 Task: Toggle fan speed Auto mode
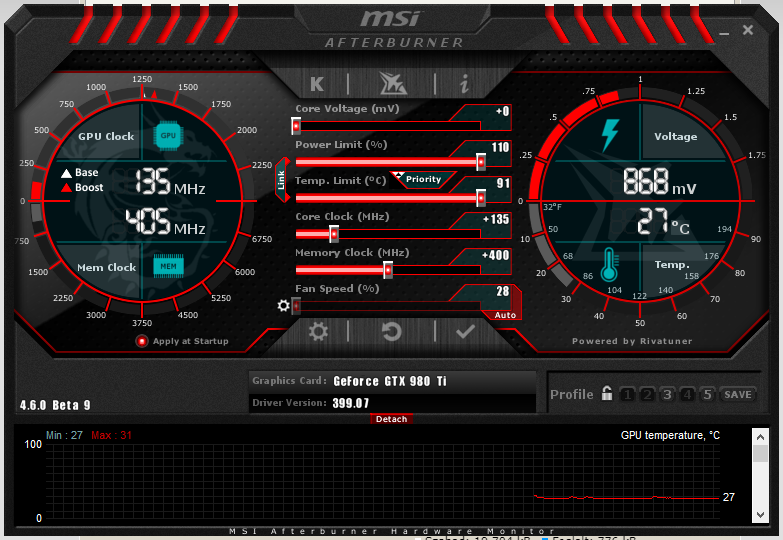pyautogui.click(x=505, y=315)
